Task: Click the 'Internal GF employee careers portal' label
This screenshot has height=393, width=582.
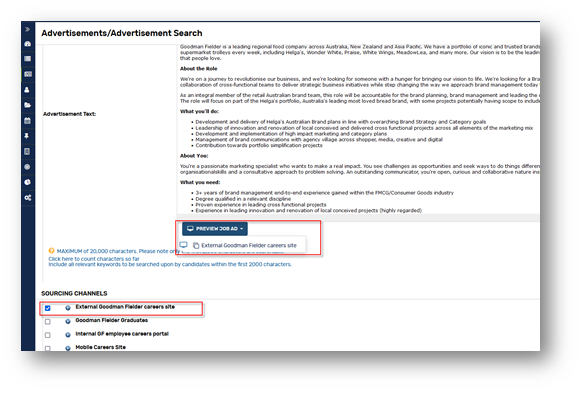Action: (122, 334)
